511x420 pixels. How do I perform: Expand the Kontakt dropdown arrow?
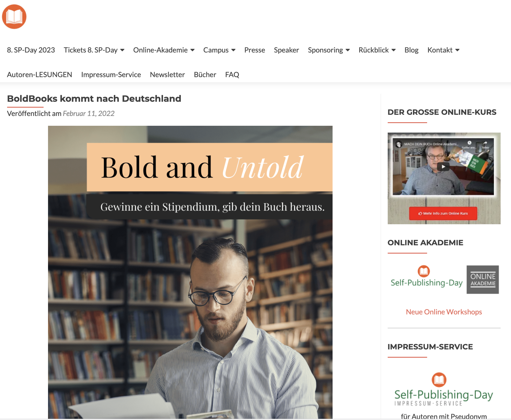(457, 50)
